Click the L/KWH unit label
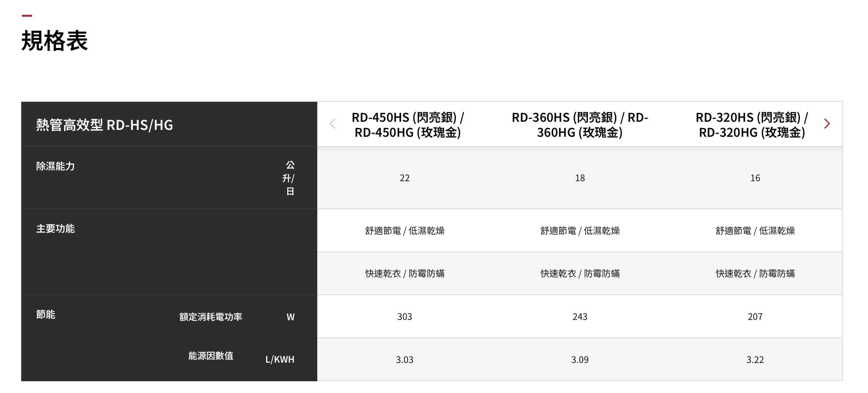Viewport: 868px width, 393px height. (x=280, y=359)
